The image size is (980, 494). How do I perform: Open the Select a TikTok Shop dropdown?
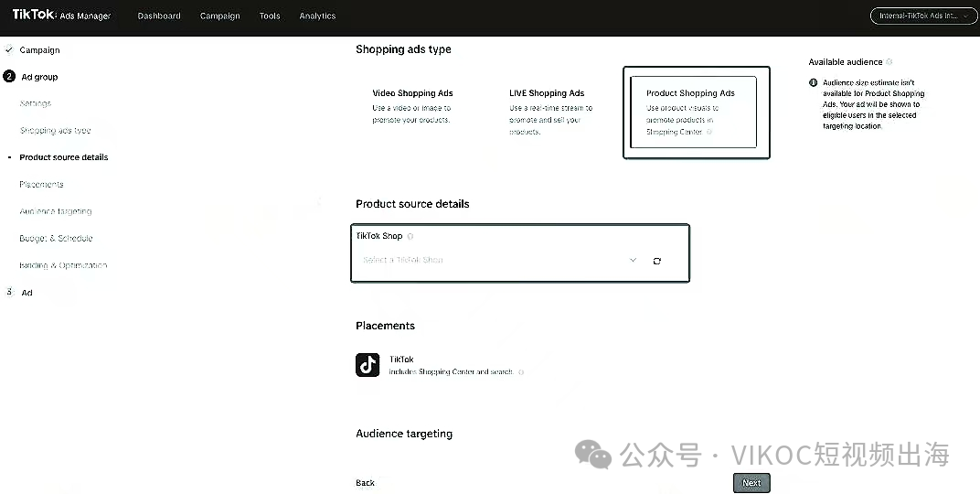pos(501,260)
